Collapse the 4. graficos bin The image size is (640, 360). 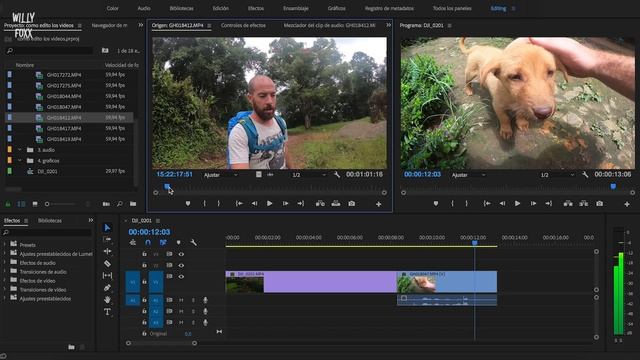(20, 160)
